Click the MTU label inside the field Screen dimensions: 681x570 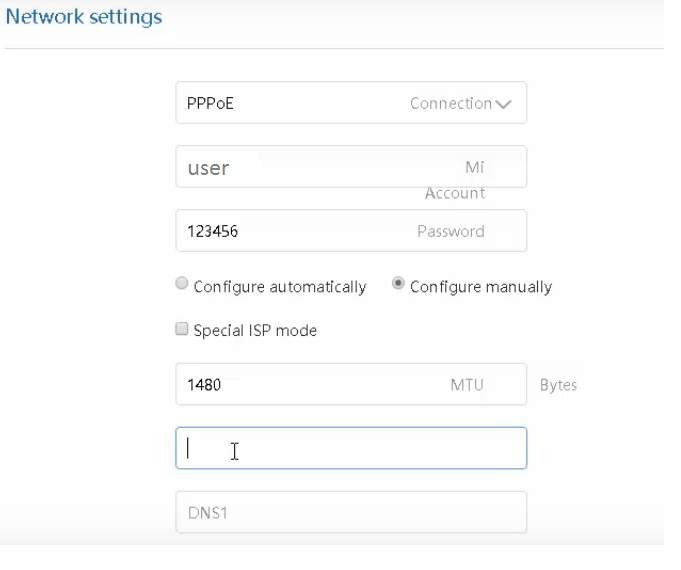click(467, 385)
